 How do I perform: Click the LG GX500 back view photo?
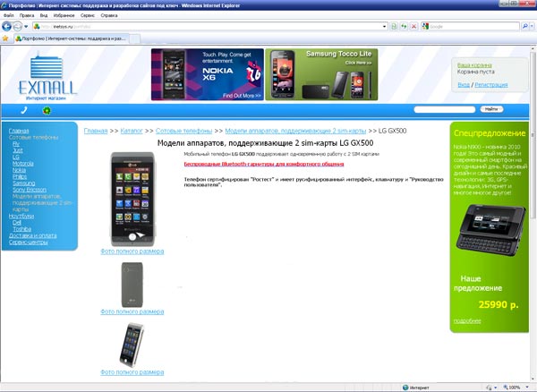click(132, 285)
